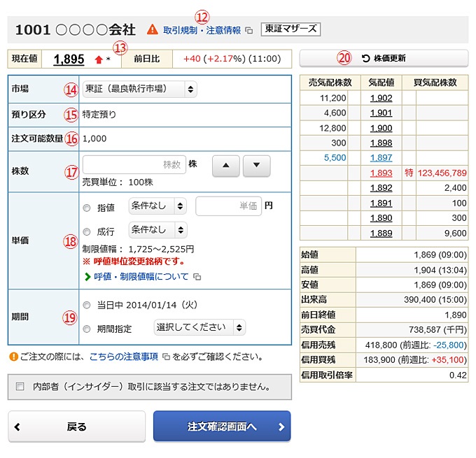This screenshot has width=476, height=458.
Task: Open 取引規制・注意情報 link
Action: point(202,30)
